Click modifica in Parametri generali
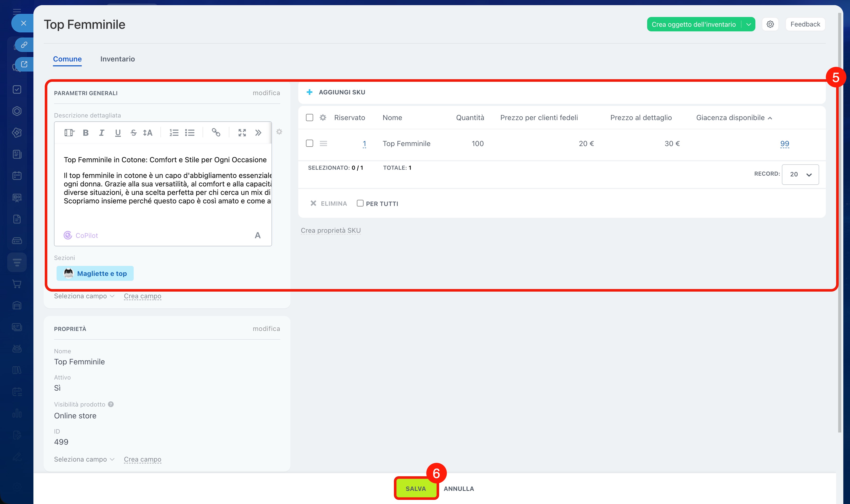Viewport: 850px width, 504px height. (x=266, y=93)
